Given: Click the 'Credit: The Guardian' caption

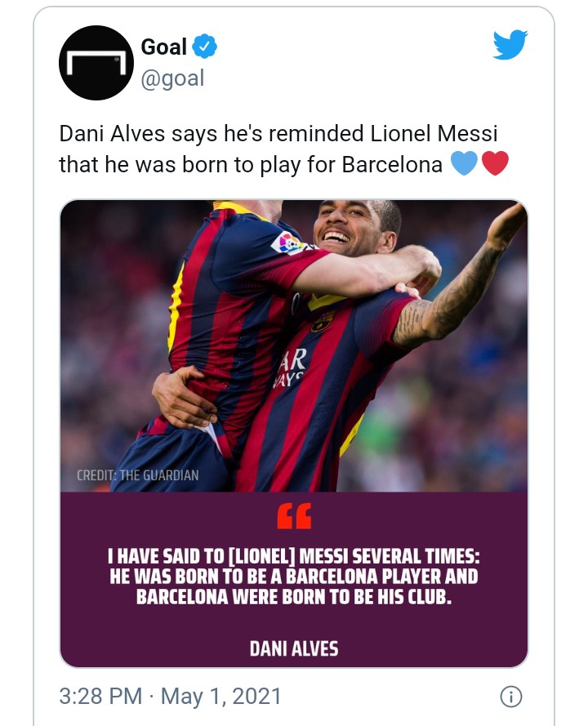Looking at the screenshot, I should (137, 474).
